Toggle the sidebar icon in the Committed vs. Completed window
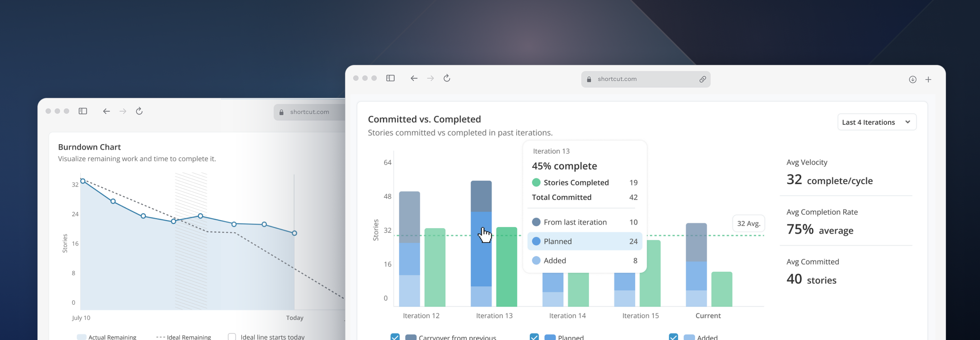This screenshot has width=980, height=340. [x=390, y=78]
